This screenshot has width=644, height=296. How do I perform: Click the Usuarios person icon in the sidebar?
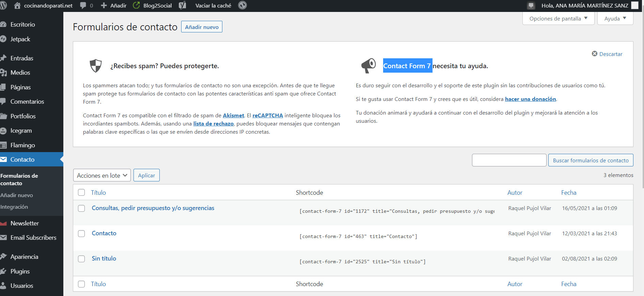(x=3, y=286)
